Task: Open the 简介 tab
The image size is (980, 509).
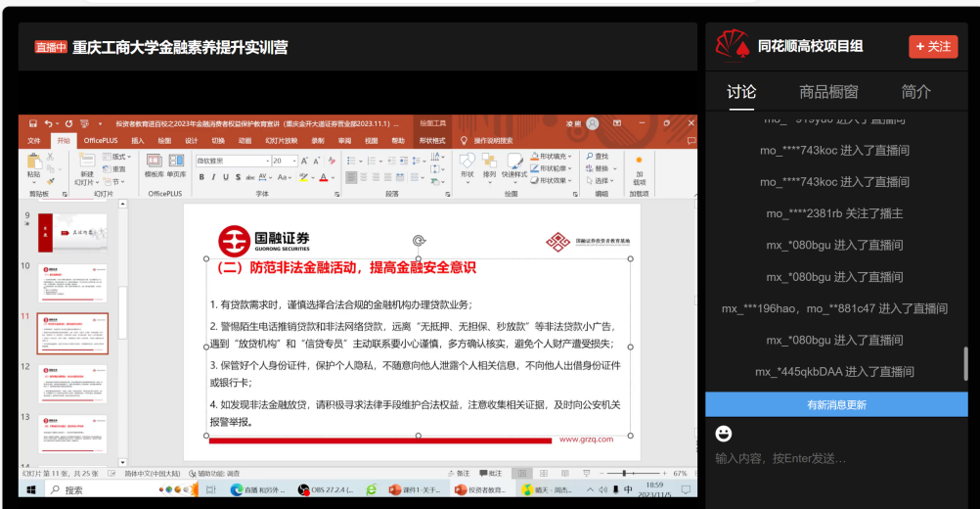Action: point(915,91)
